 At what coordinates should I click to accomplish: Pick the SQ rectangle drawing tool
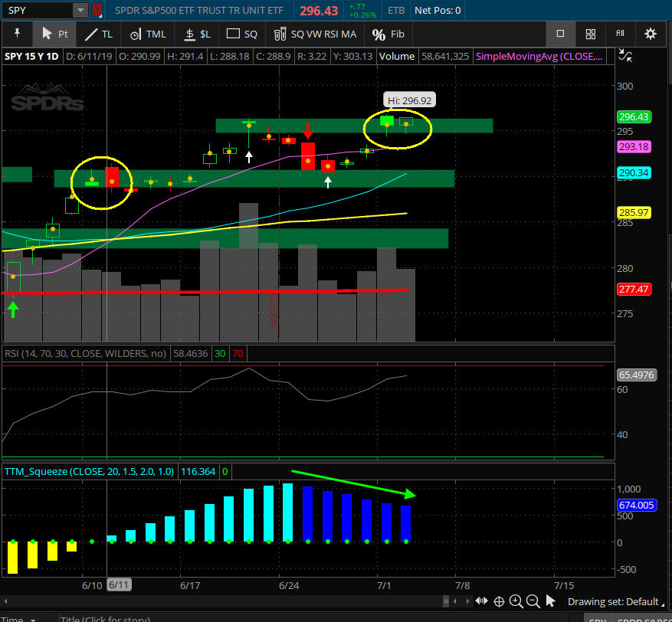tap(242, 34)
